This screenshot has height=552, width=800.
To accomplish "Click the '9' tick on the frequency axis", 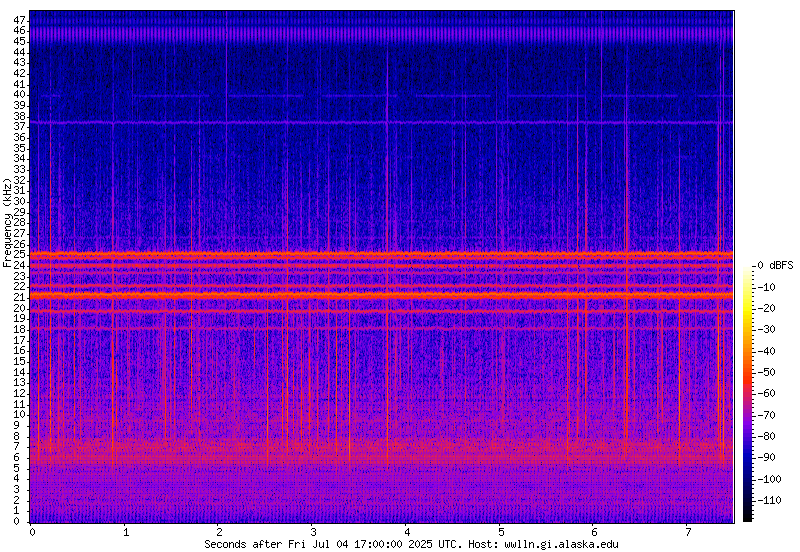I will (x=17, y=425).
